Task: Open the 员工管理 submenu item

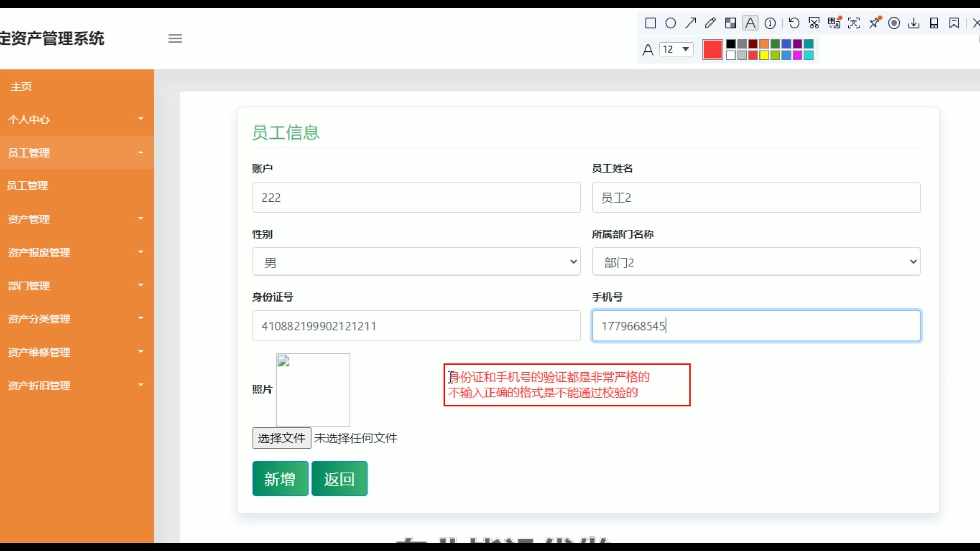Action: [x=28, y=186]
